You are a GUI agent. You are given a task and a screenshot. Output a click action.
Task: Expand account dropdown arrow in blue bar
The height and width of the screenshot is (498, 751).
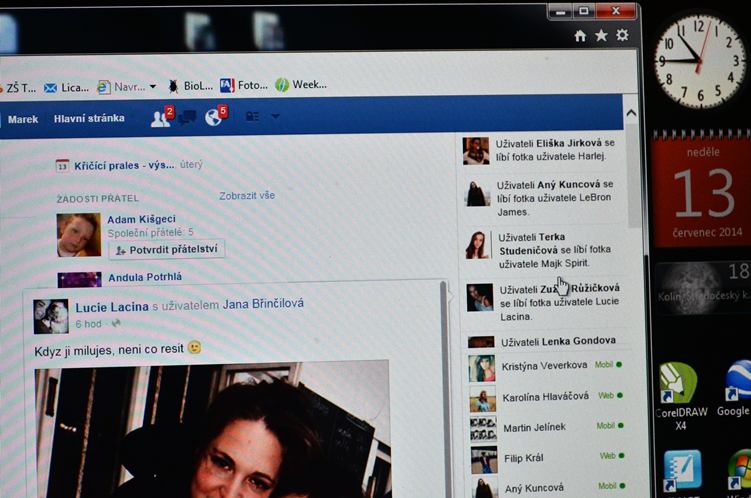pos(275,116)
